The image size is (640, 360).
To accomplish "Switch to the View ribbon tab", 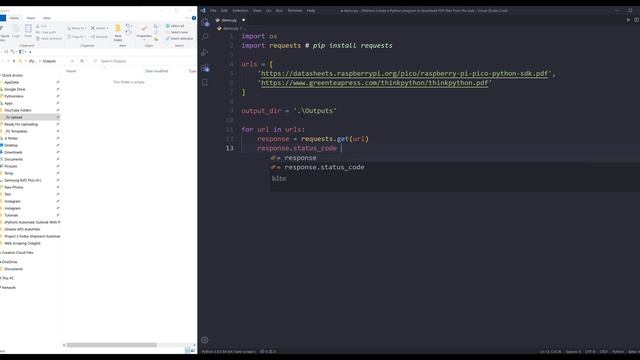I will [47, 18].
